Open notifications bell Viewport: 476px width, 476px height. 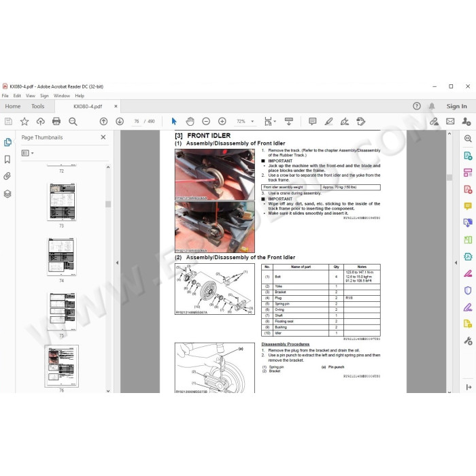coord(432,106)
